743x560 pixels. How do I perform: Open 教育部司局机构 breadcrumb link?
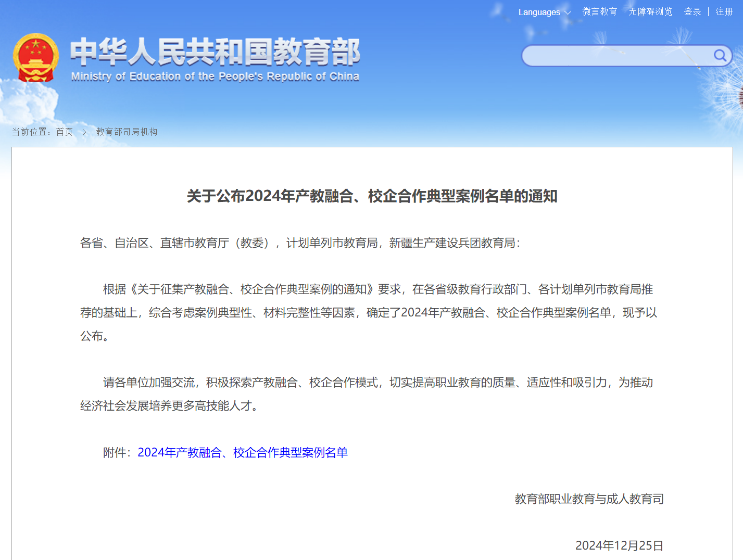127,132
